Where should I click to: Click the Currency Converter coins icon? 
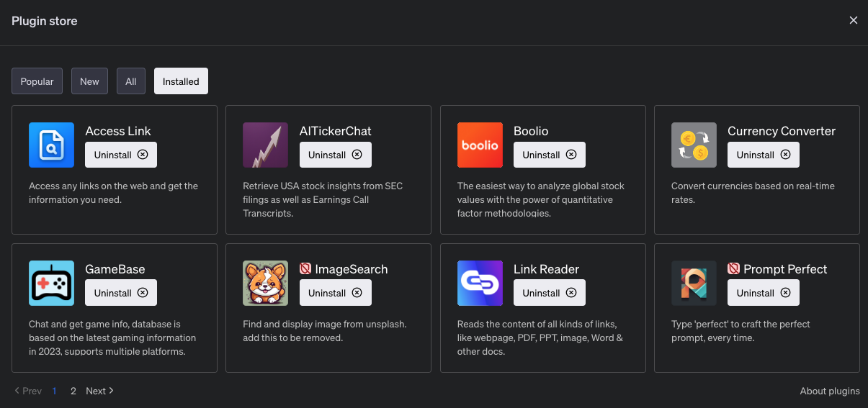point(694,145)
